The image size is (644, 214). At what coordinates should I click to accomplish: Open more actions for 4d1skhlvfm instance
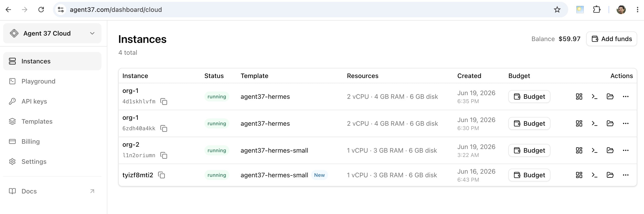point(626,97)
